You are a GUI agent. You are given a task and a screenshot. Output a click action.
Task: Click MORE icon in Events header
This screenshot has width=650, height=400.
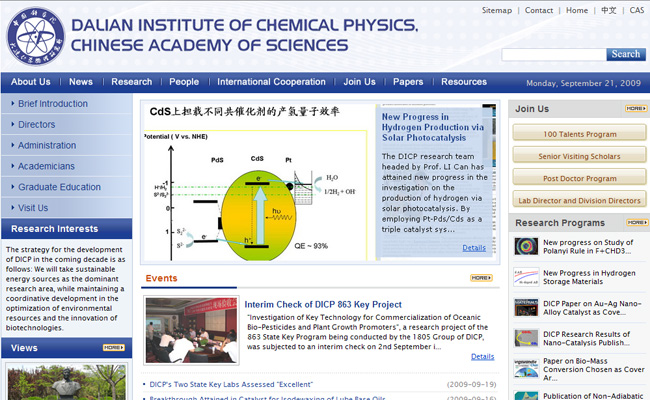coord(481,278)
